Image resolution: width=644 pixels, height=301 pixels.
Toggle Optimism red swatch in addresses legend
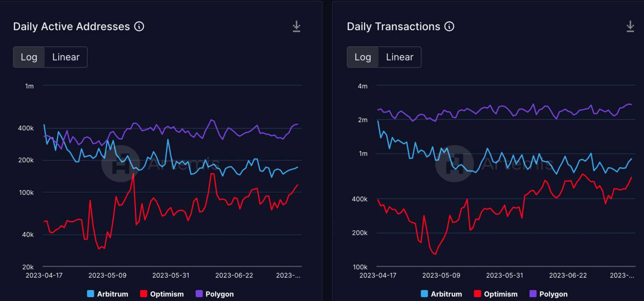tap(144, 294)
